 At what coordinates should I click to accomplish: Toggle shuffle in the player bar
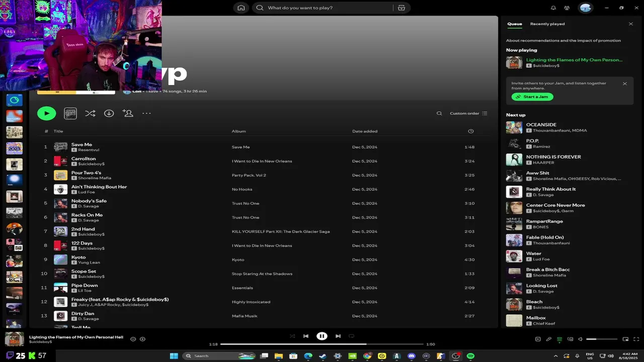point(292,336)
